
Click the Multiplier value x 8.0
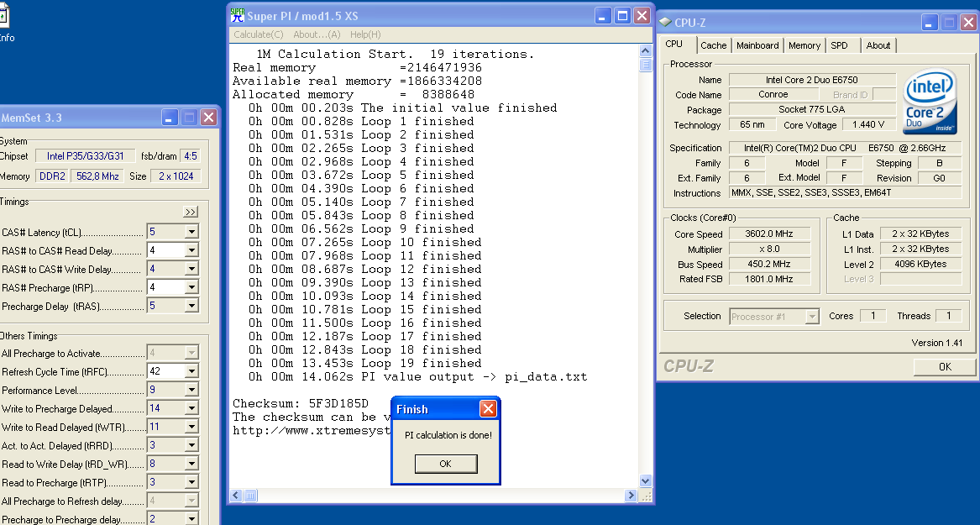[x=768, y=249]
